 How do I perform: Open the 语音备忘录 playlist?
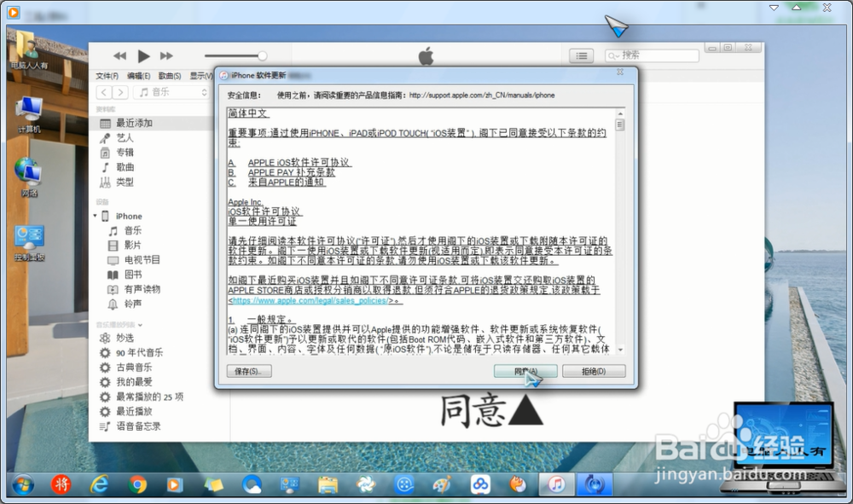tap(138, 426)
